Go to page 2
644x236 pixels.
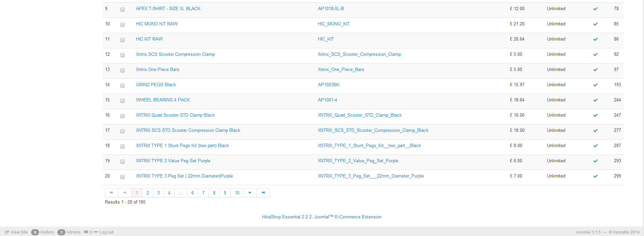[147, 193]
